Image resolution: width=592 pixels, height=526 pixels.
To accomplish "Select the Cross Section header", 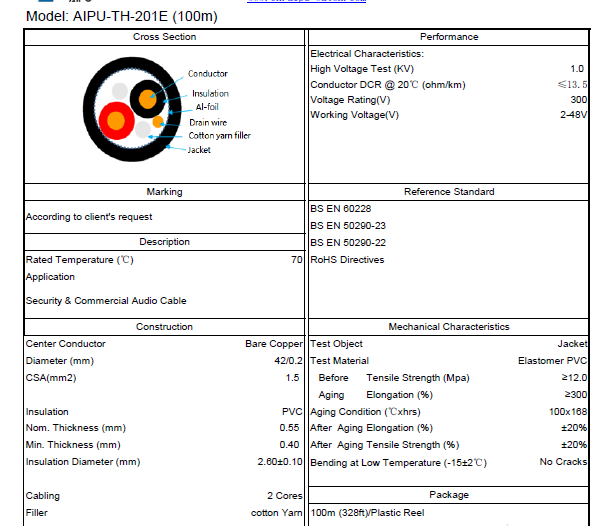I will click(165, 37).
